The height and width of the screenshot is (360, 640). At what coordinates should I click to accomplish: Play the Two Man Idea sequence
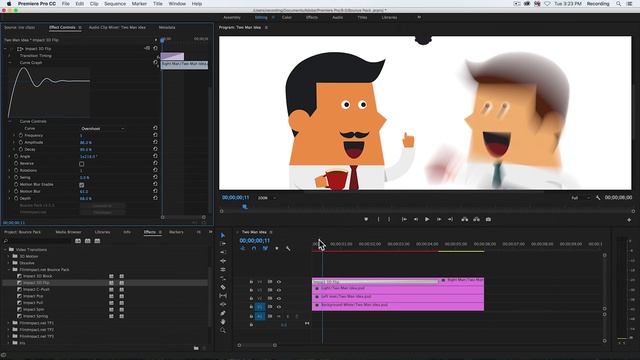coord(427,219)
